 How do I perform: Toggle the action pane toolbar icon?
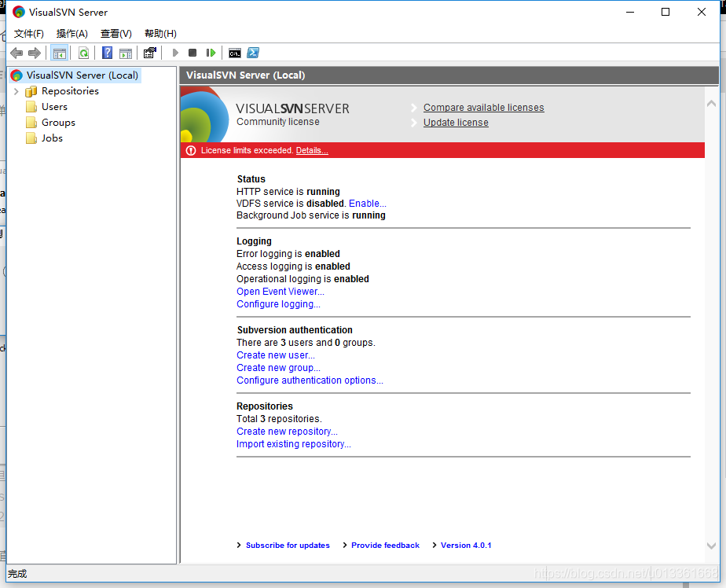(x=126, y=53)
